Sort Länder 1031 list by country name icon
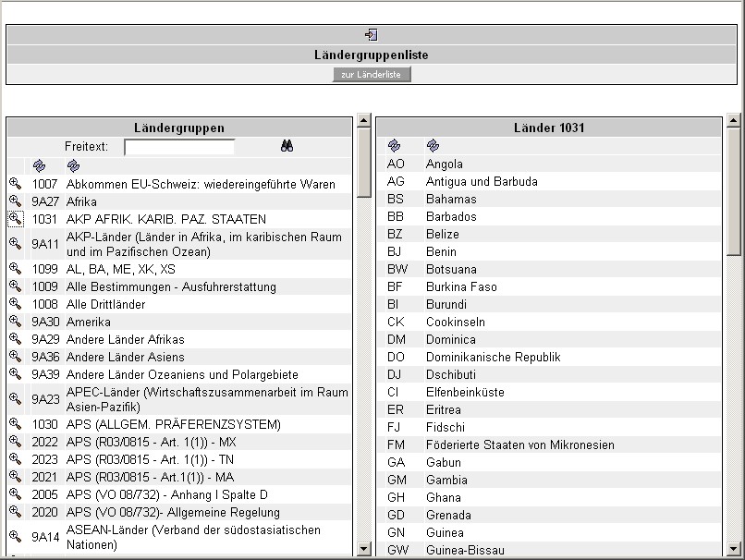The width and height of the screenshot is (745, 560). (x=432, y=146)
